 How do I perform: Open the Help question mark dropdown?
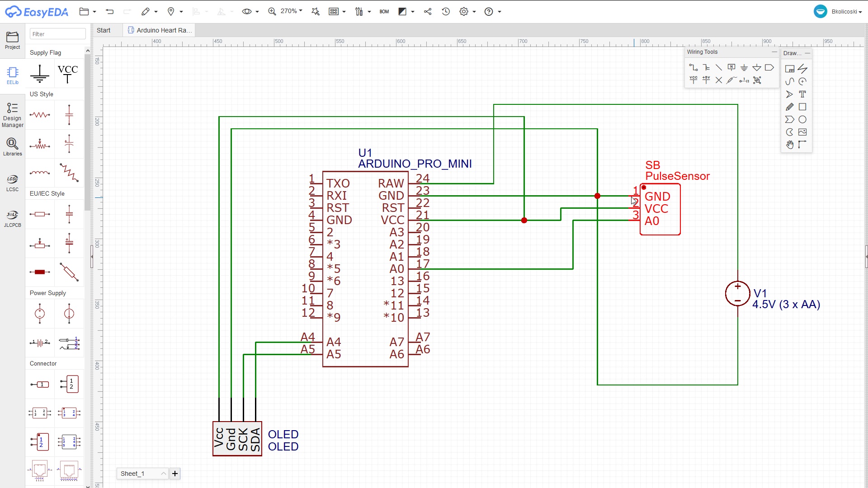tap(493, 11)
